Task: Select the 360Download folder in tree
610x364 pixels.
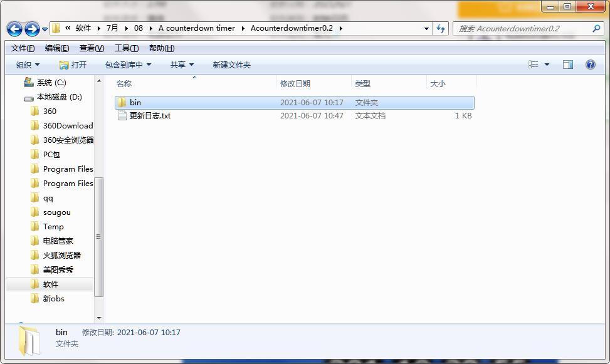Action: (x=62, y=125)
